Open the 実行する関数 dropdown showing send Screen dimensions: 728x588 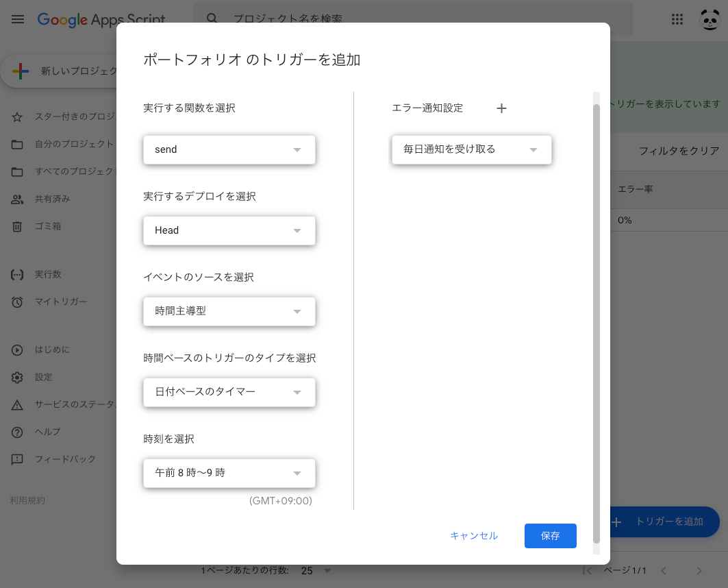click(x=229, y=149)
